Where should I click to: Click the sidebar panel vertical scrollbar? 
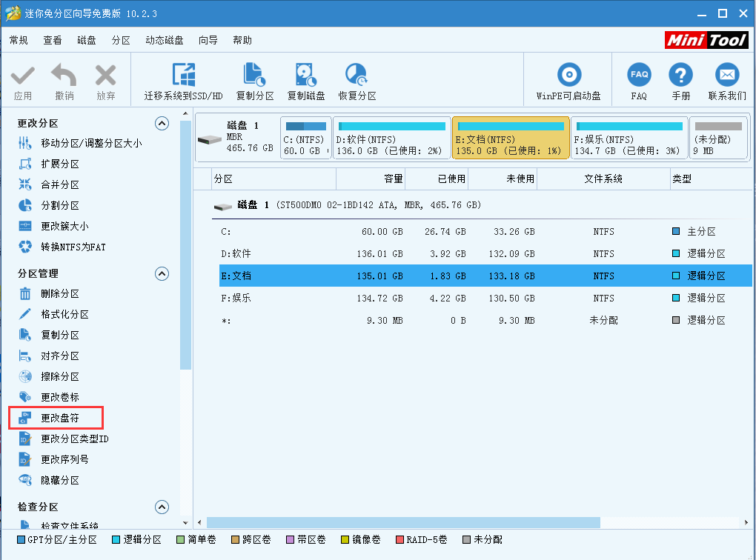click(185, 245)
